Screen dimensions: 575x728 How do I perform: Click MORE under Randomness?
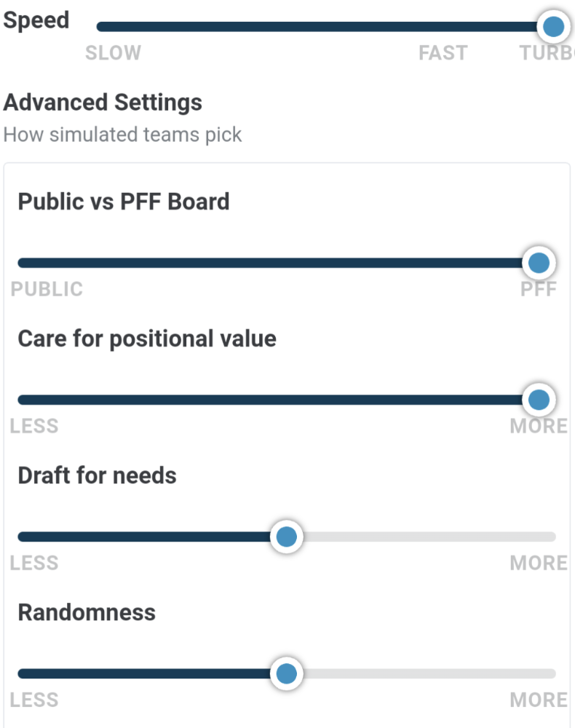tap(539, 700)
